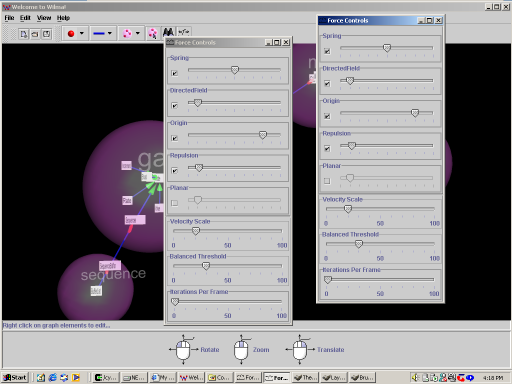Open the red node type dropdown arrow

[82, 33]
